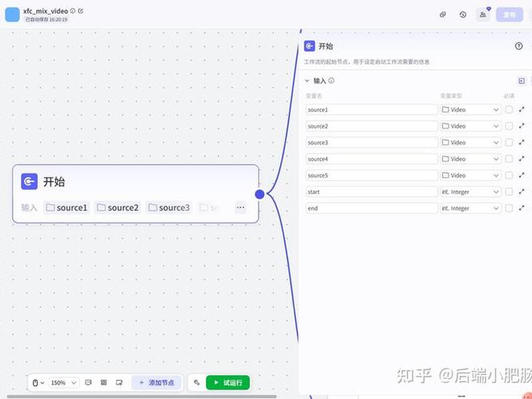Toggle the required checkbox for source2
Screen dimensions: 532x399
(509, 126)
